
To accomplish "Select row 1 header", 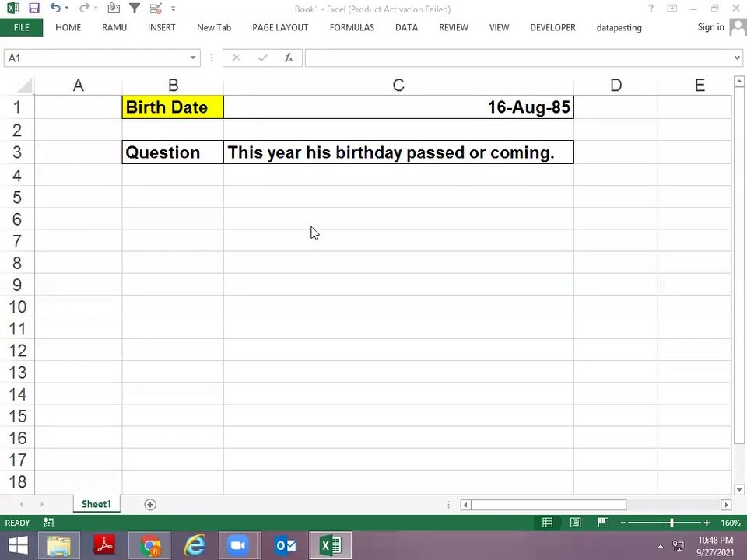I will 17,107.
